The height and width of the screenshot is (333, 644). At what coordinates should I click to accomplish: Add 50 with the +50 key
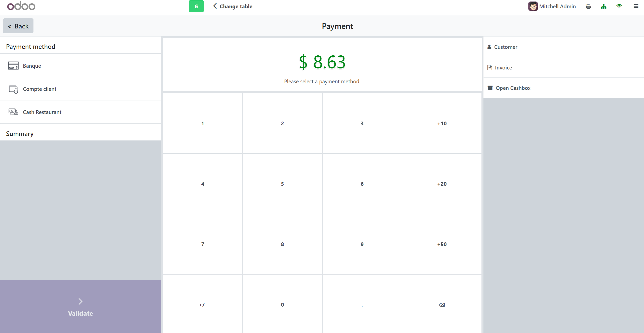tap(442, 244)
